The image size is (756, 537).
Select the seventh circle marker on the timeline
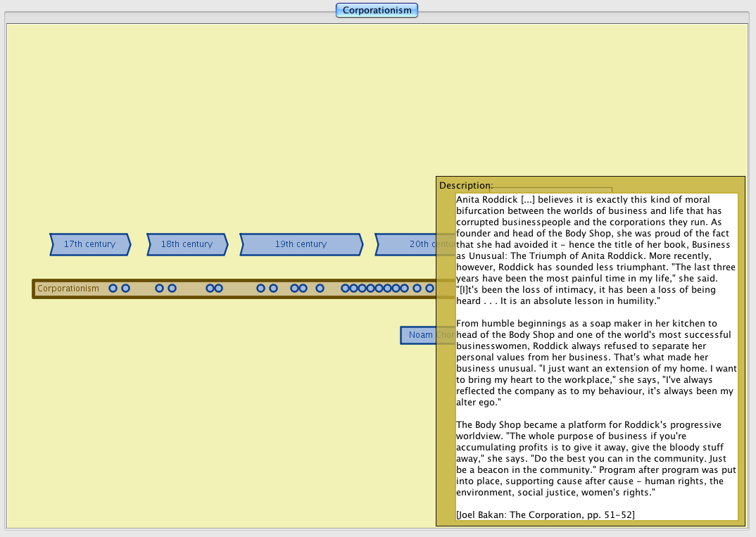tap(260, 289)
